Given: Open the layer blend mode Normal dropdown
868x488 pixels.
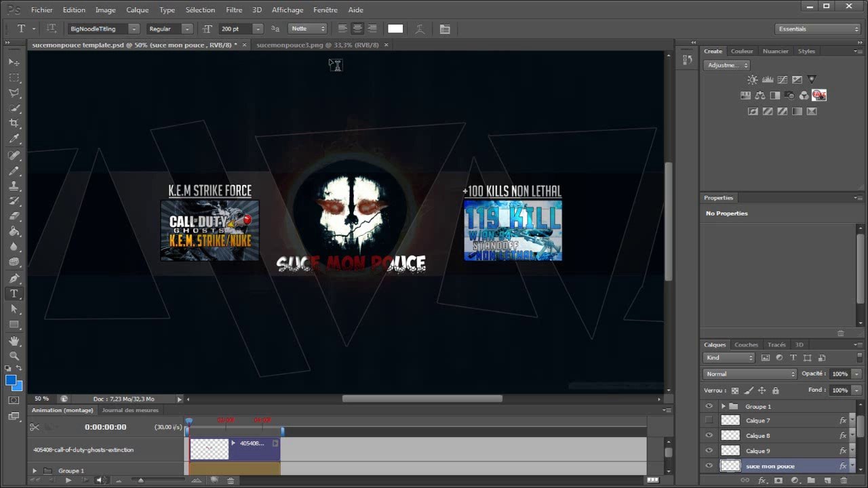Looking at the screenshot, I should tap(750, 374).
